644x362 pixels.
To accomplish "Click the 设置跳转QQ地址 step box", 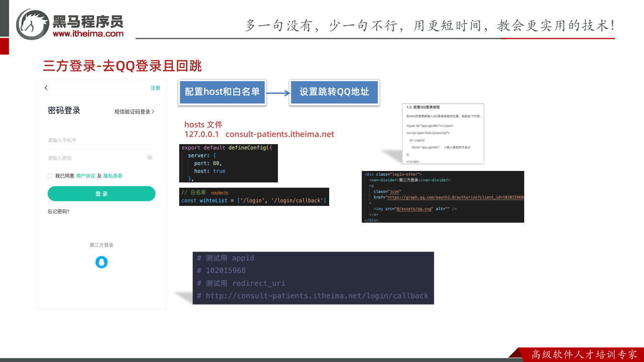I will 334,92.
